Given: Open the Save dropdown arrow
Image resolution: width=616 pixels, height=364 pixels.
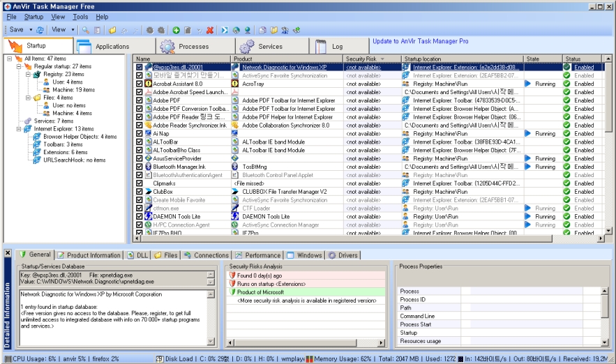Looking at the screenshot, I should tap(31, 30).
